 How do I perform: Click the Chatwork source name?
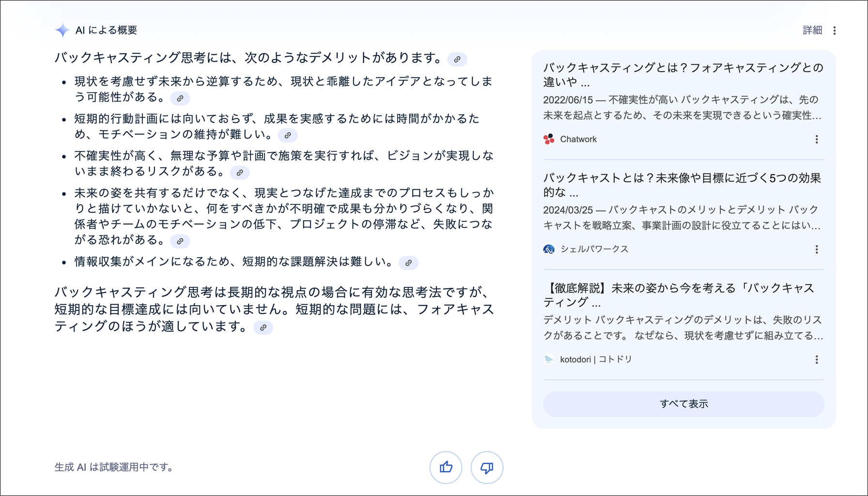pyautogui.click(x=578, y=139)
